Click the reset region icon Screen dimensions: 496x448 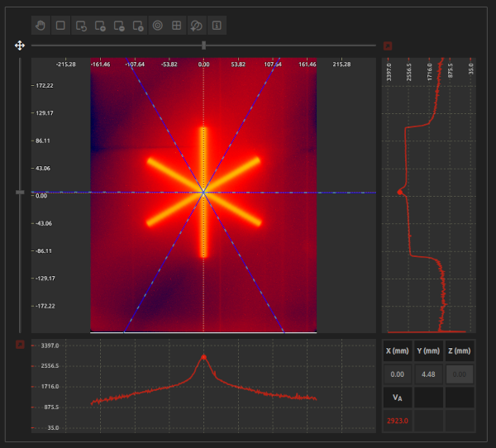tap(80, 26)
